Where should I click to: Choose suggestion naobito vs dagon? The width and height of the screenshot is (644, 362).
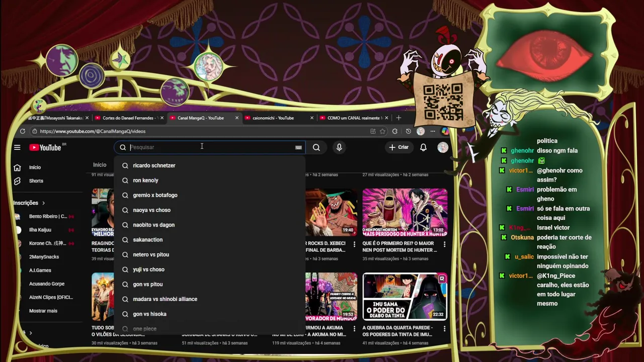210,225
